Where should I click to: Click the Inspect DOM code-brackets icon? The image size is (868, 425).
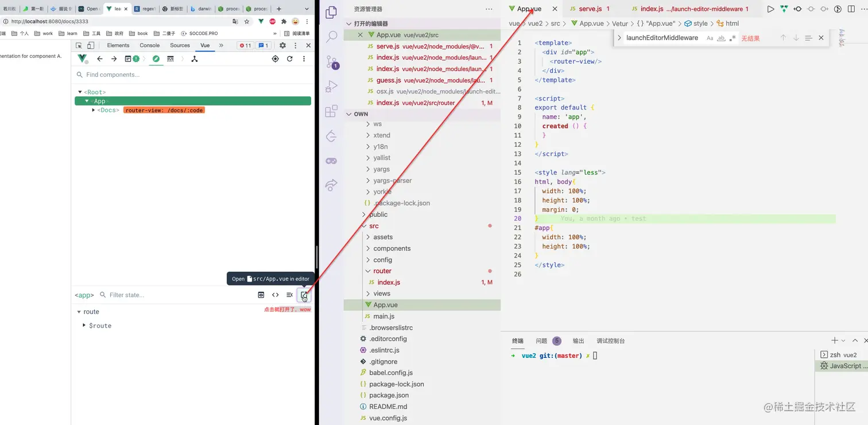(x=276, y=295)
